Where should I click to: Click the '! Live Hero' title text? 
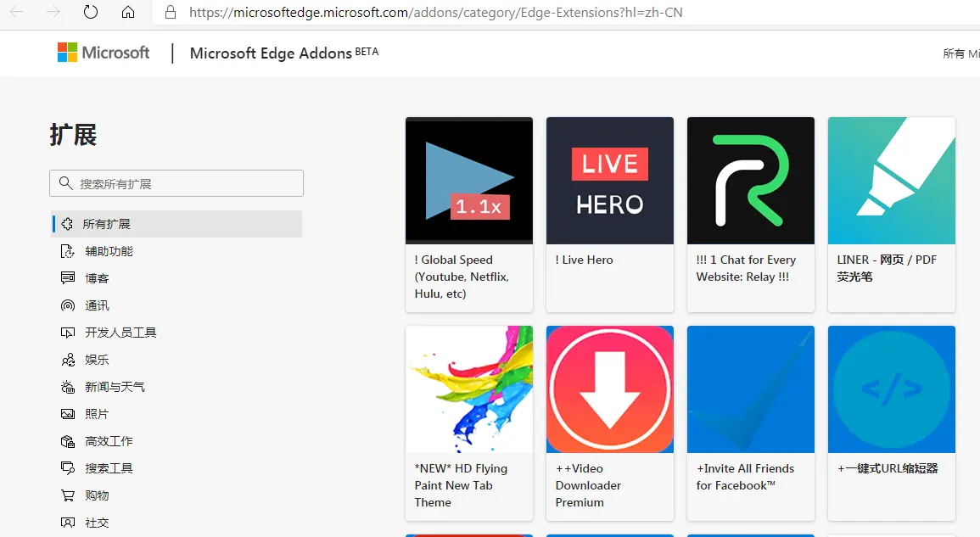[x=585, y=260]
